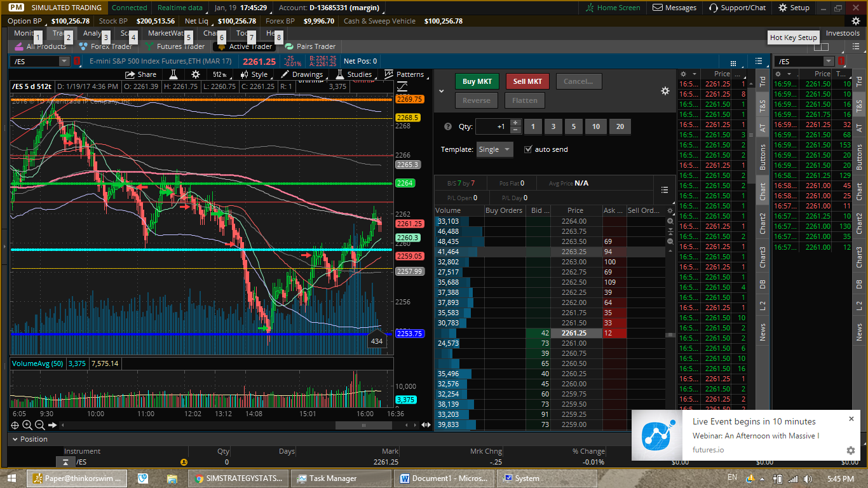Click the price ladder zoom-in plus

(670, 221)
